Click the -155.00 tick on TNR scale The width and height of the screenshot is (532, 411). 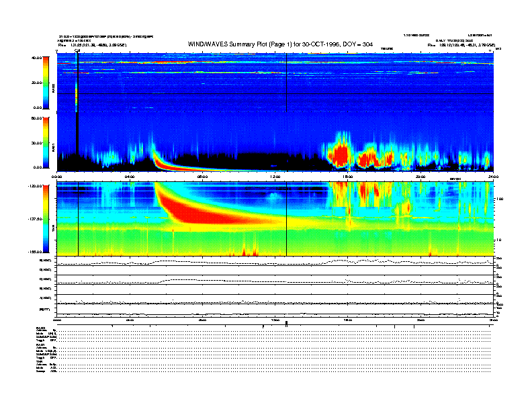click(x=32, y=250)
